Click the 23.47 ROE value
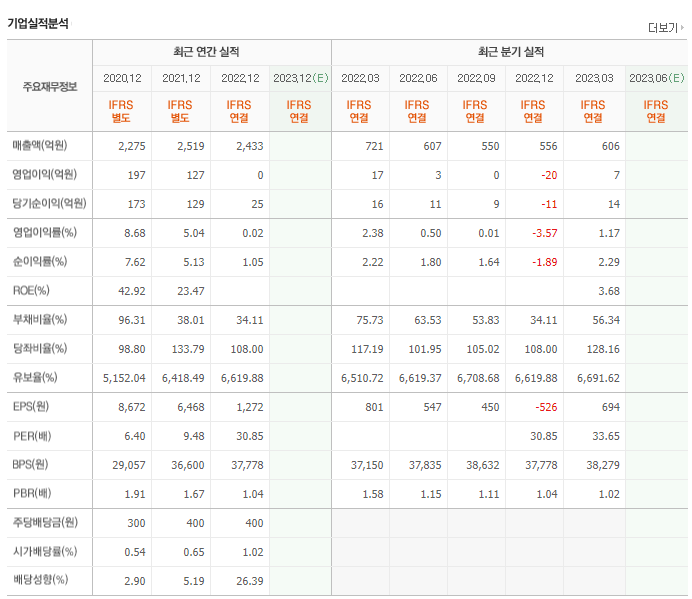692x599 pixels. coord(191,291)
